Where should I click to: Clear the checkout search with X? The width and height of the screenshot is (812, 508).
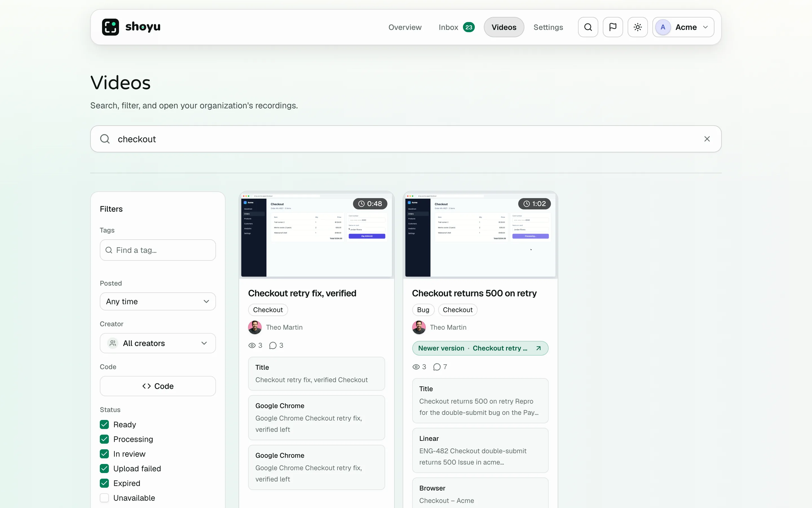707,139
